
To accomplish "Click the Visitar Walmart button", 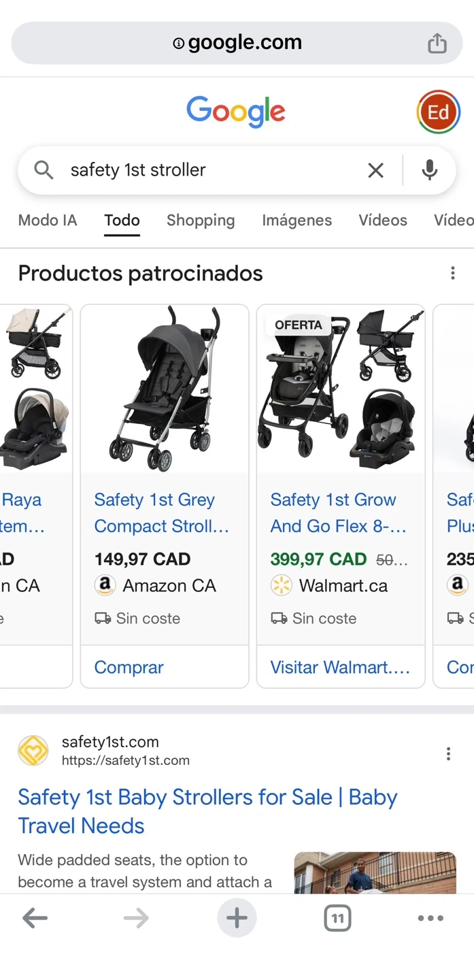I will 340,668.
